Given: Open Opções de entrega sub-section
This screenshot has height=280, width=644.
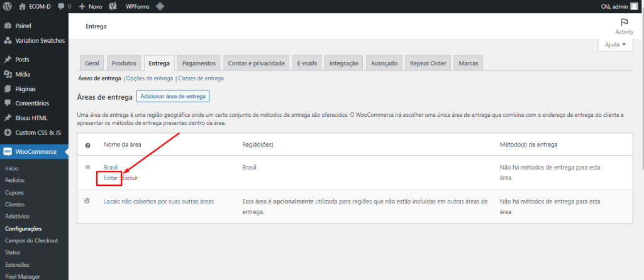Looking at the screenshot, I should click(x=150, y=78).
